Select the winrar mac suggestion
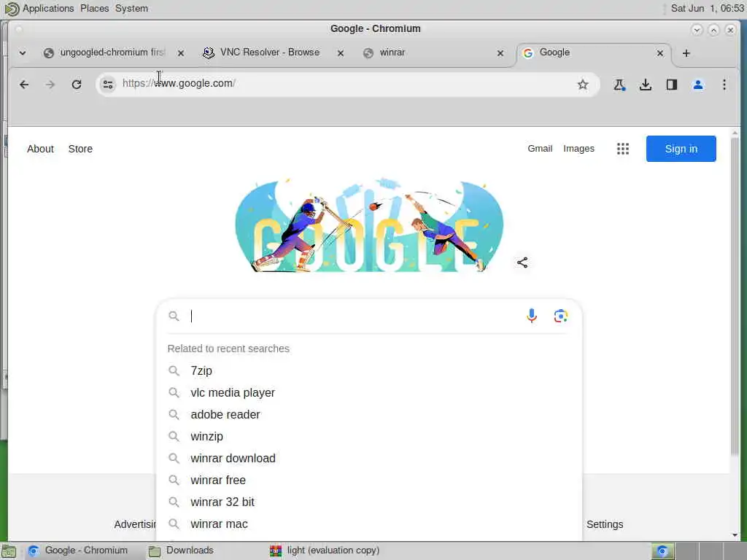 (x=369, y=524)
